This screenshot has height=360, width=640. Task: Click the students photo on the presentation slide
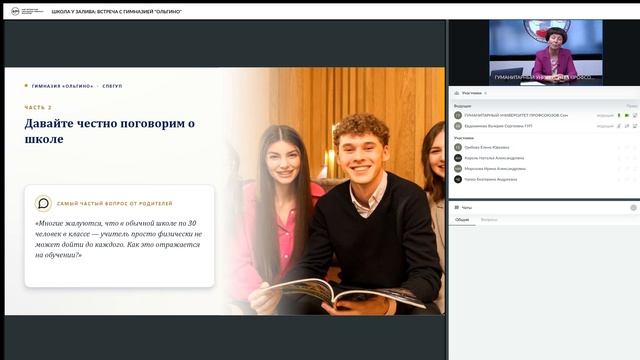click(x=337, y=191)
